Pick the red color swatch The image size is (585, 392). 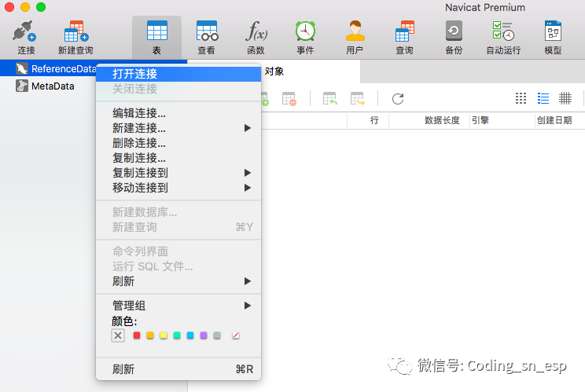(137, 335)
